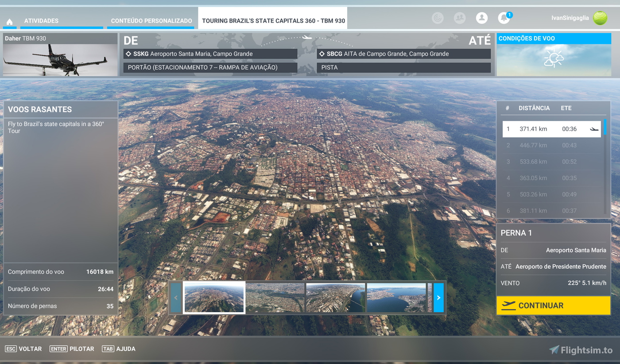Screen dimensions: 620x364
Task: Open your profile icon in top bar
Action: pos(482,18)
